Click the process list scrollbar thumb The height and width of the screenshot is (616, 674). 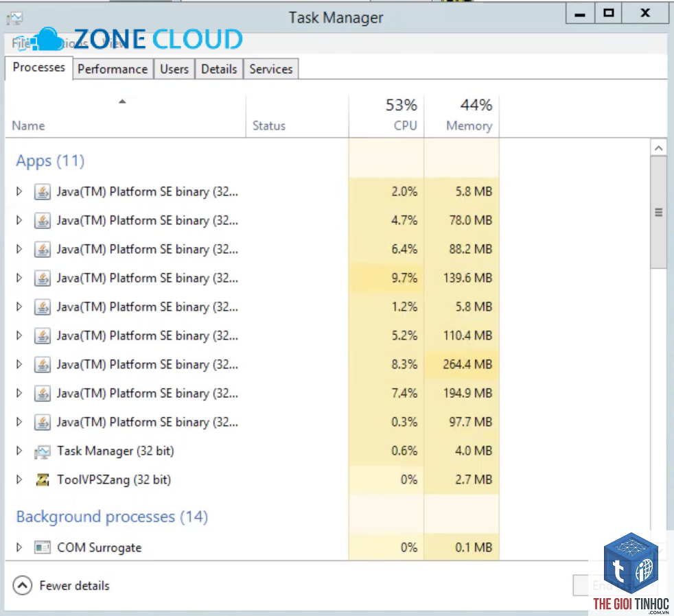point(658,212)
